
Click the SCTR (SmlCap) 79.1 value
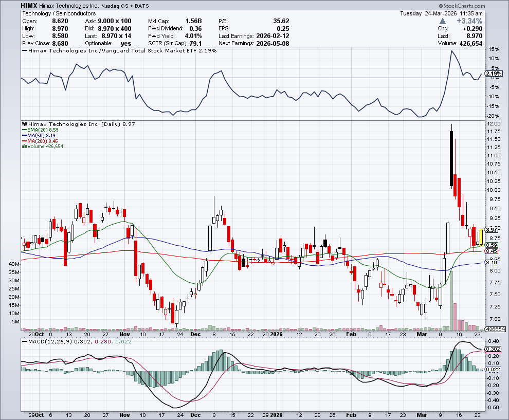coord(196,44)
